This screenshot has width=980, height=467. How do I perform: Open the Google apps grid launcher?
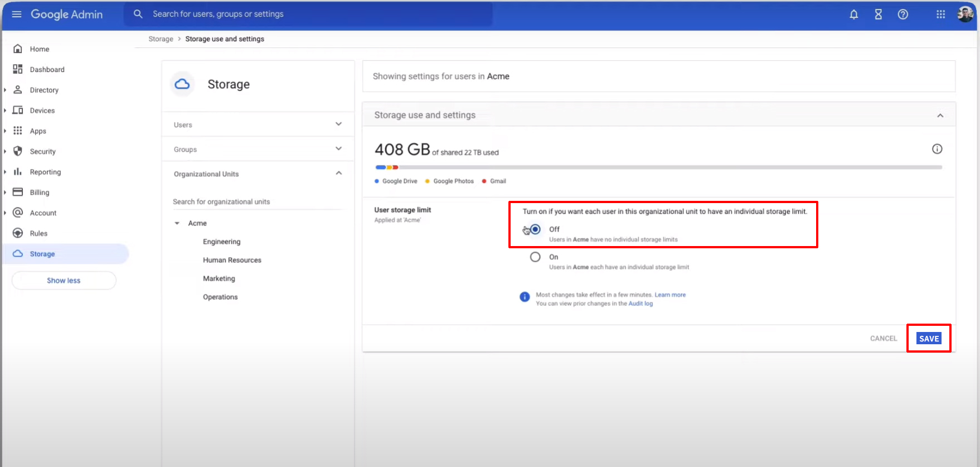point(940,15)
